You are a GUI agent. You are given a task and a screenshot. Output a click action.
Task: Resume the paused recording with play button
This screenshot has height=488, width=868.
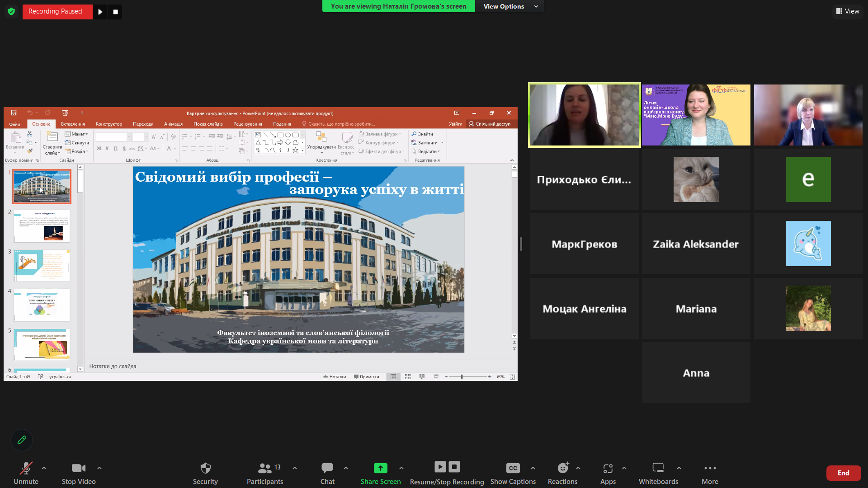(100, 12)
